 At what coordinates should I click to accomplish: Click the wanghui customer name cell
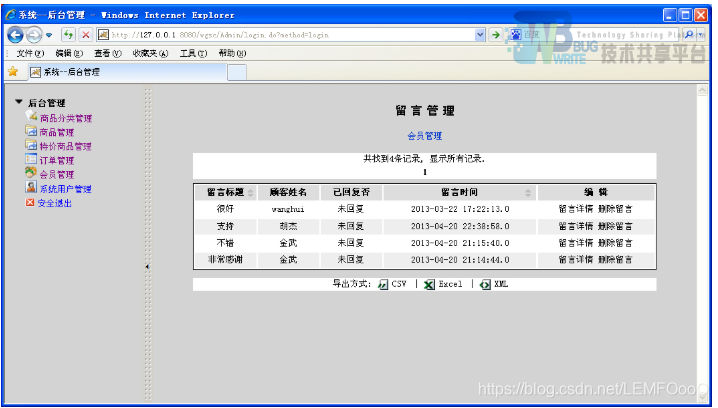pyautogui.click(x=288, y=209)
